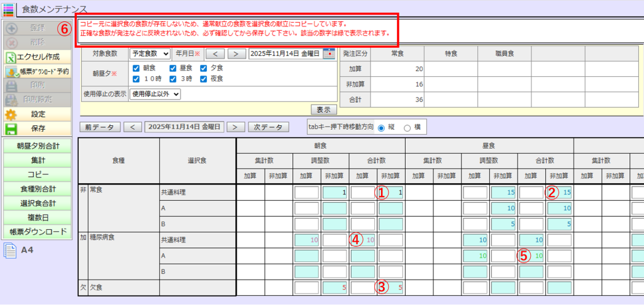Open the 朝昼夕別合計 side menu item
644x306 pixels.
38,145
